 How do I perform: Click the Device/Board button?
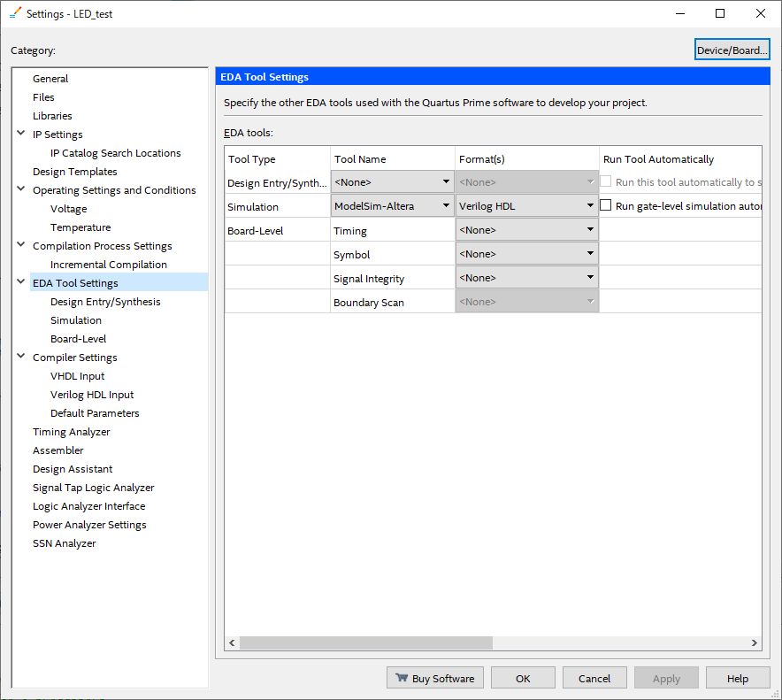click(732, 50)
